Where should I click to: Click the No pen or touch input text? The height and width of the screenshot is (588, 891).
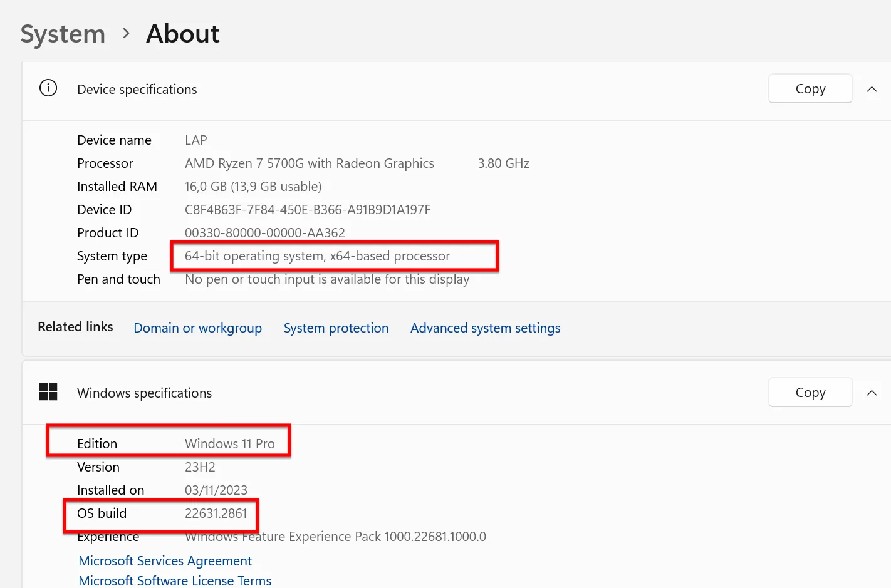[x=327, y=279]
